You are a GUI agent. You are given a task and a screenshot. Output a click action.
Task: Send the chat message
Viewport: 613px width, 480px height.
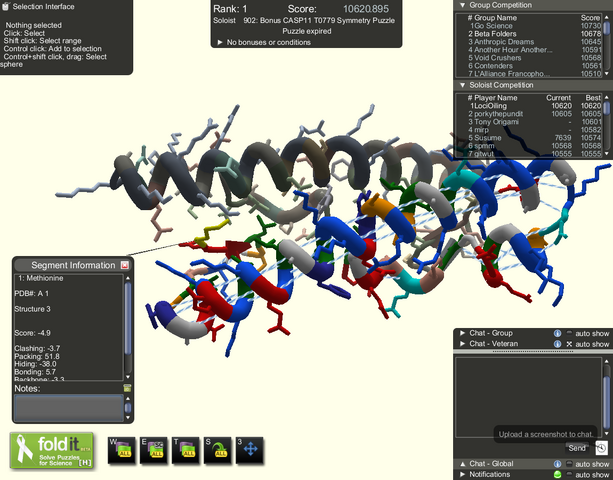tap(577, 448)
